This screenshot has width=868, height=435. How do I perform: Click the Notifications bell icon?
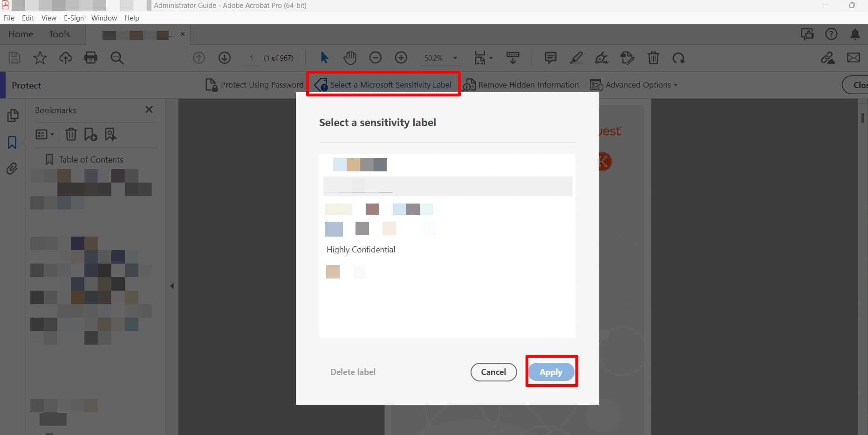[x=855, y=34]
